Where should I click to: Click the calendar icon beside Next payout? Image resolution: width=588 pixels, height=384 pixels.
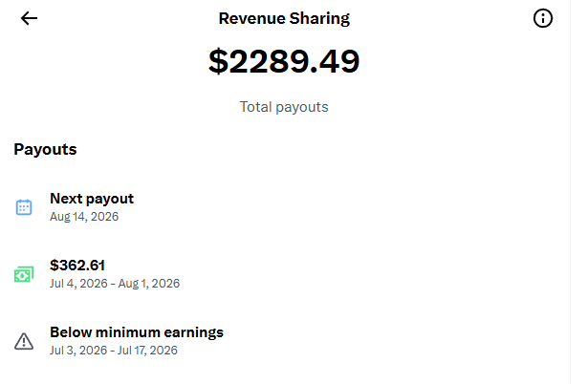[24, 207]
